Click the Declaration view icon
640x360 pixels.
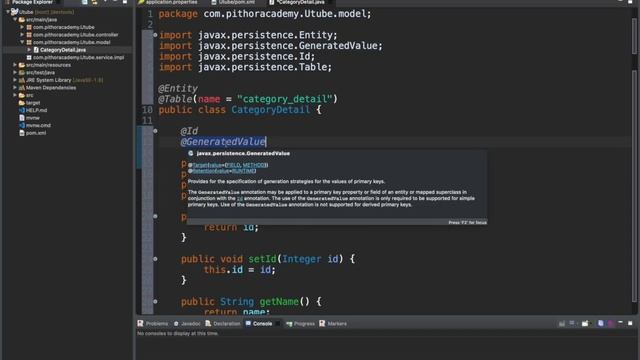pos(208,323)
